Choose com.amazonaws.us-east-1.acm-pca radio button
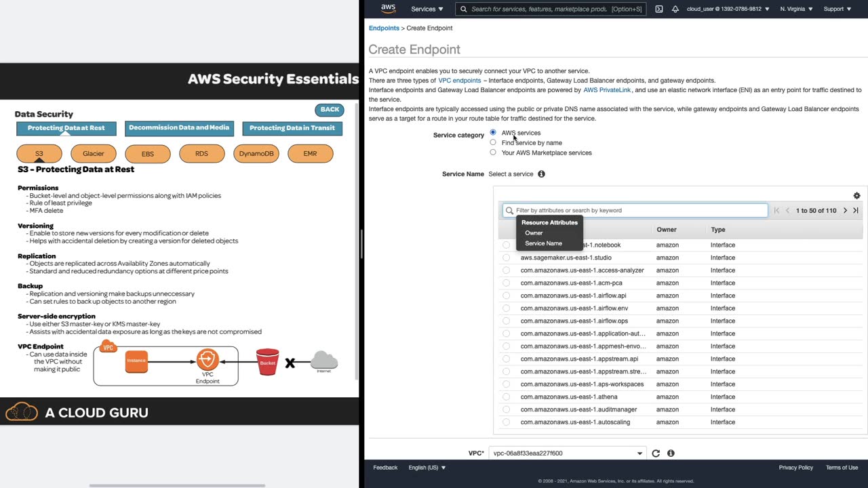Image resolution: width=868 pixels, height=488 pixels. (506, 283)
